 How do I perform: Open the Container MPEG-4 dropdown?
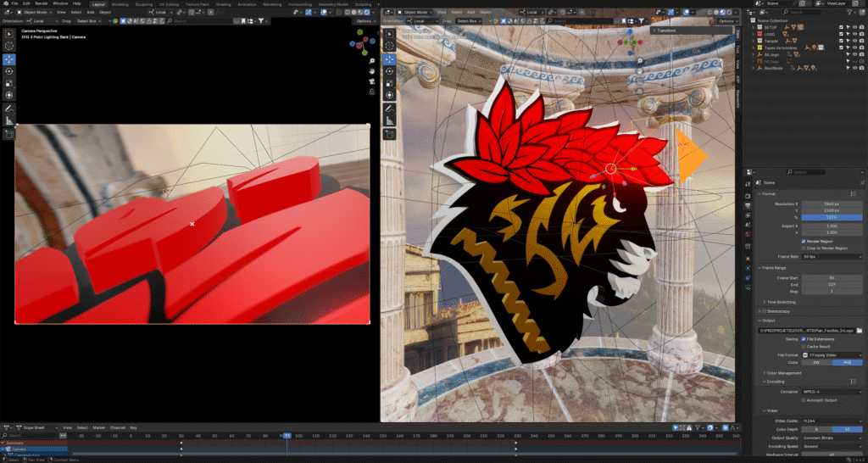(832, 392)
